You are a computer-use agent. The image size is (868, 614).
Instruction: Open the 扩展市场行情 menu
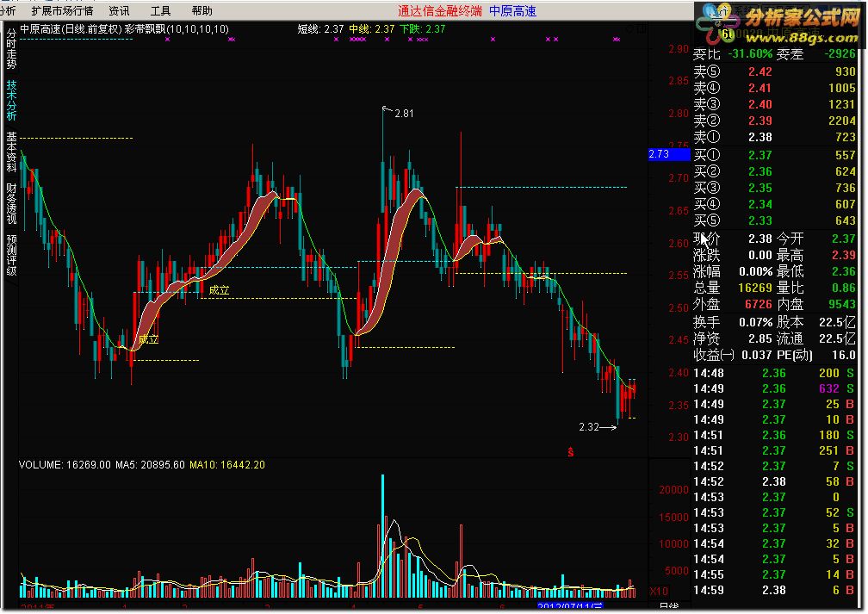(62, 10)
